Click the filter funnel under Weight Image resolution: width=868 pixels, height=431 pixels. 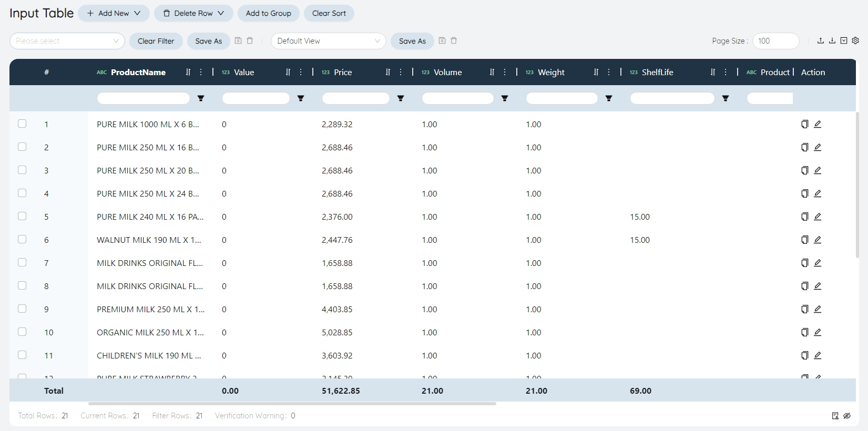pos(609,98)
